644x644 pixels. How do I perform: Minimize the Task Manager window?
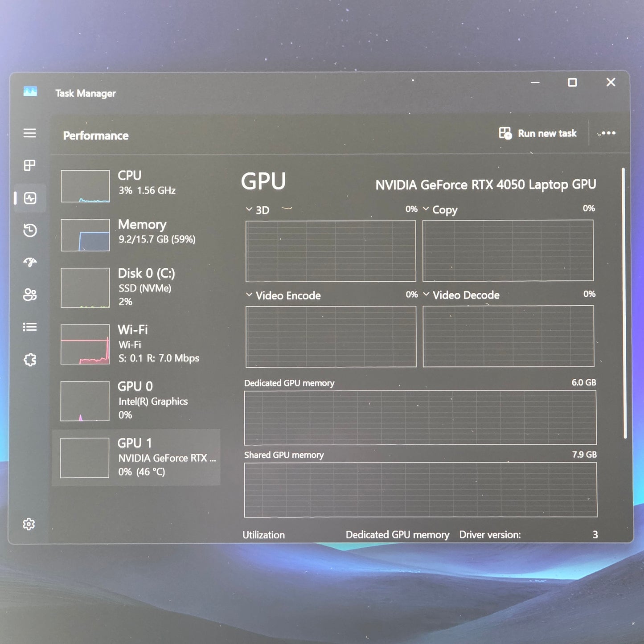535,82
